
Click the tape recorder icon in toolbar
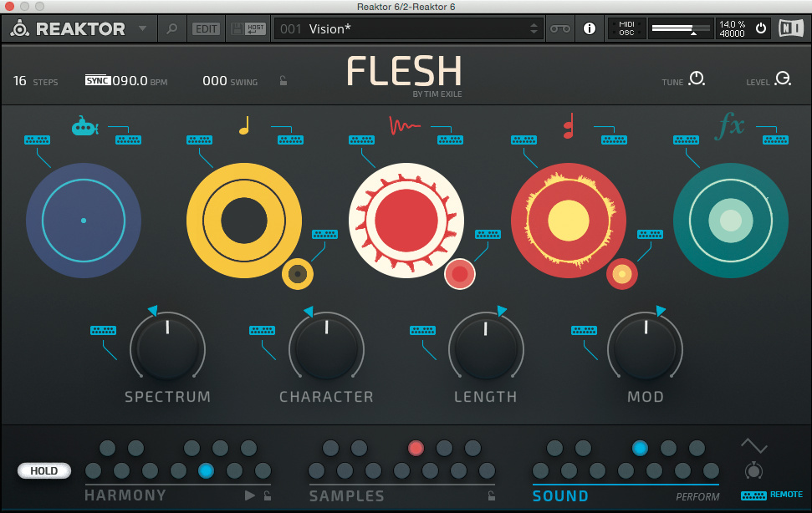click(559, 29)
